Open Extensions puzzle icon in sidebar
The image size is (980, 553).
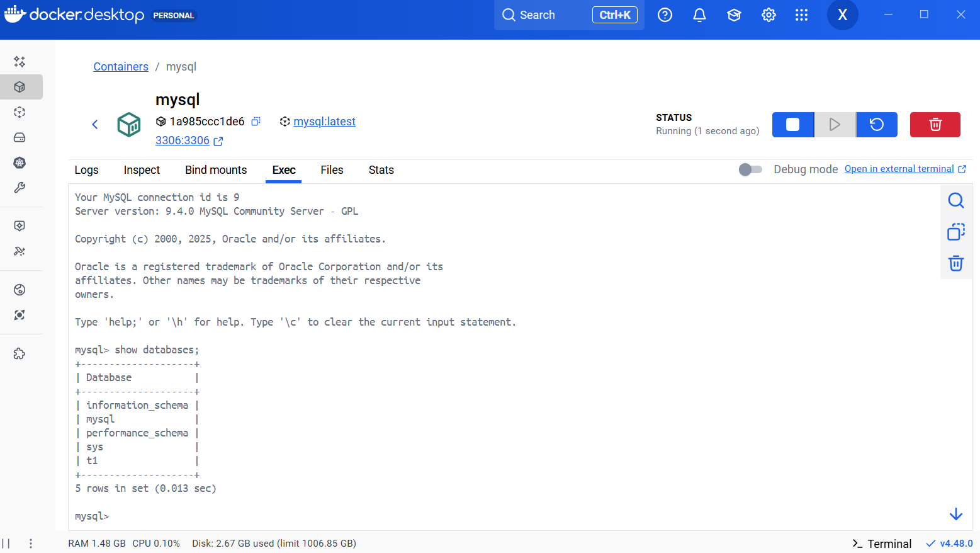click(x=20, y=353)
